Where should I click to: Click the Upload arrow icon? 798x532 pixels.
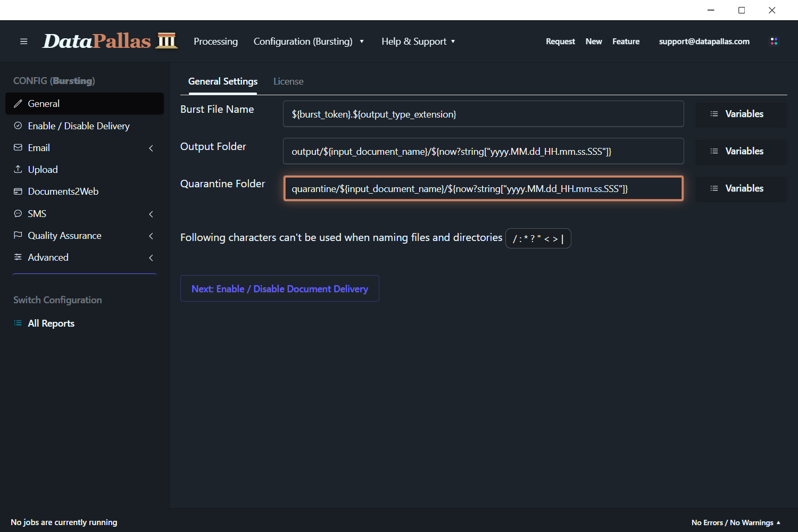click(18, 169)
